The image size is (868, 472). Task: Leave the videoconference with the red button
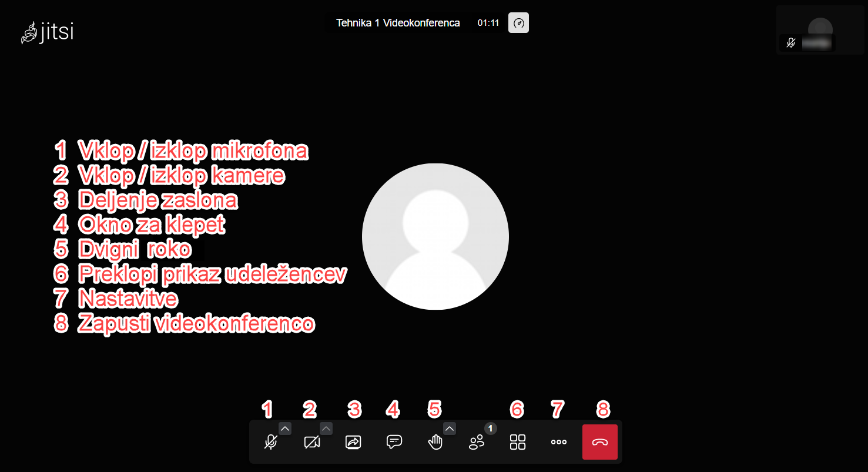point(599,442)
